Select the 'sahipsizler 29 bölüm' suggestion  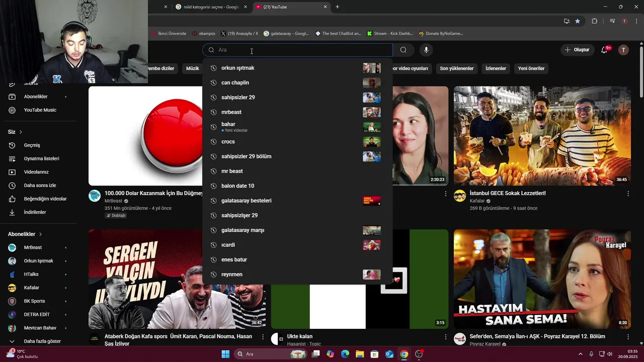(297, 156)
